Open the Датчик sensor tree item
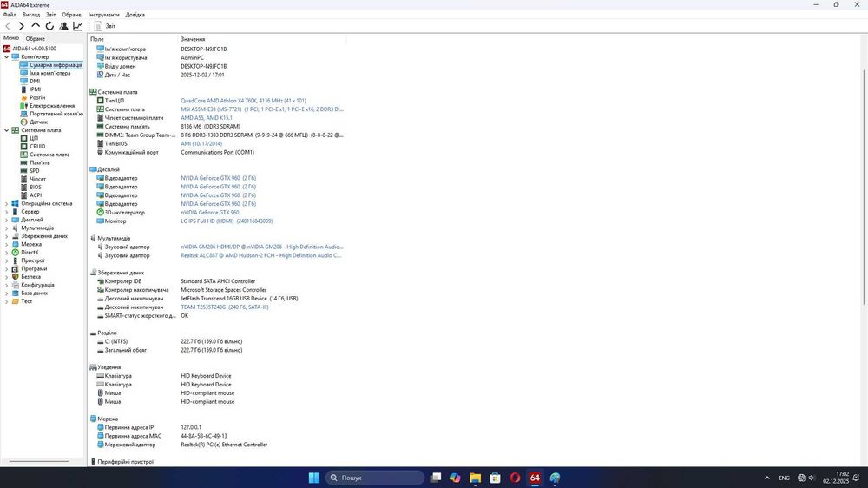The height and width of the screenshot is (488, 868). [38, 122]
